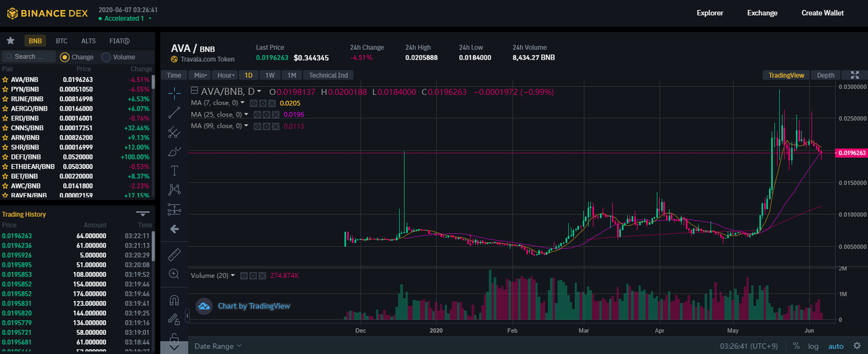Select the crosshair cursor tool
This screenshot has height=354, width=868.
pyautogui.click(x=174, y=93)
